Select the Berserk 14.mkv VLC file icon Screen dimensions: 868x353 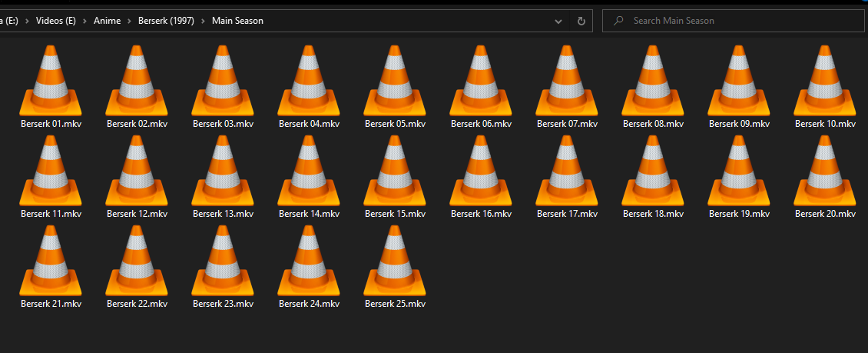click(x=309, y=171)
